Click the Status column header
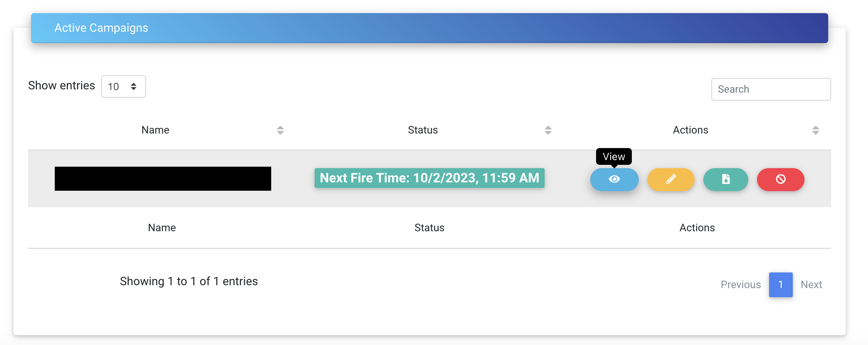The image size is (868, 345). (423, 130)
